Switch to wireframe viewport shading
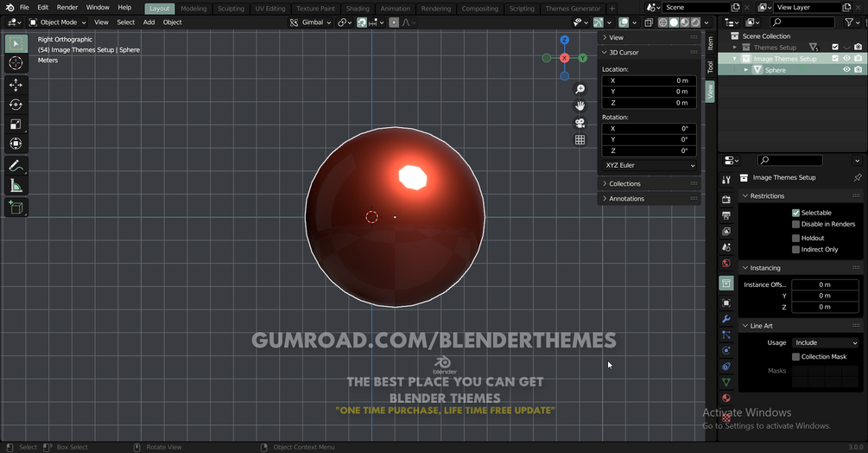Image resolution: width=868 pixels, height=453 pixels. [662, 22]
